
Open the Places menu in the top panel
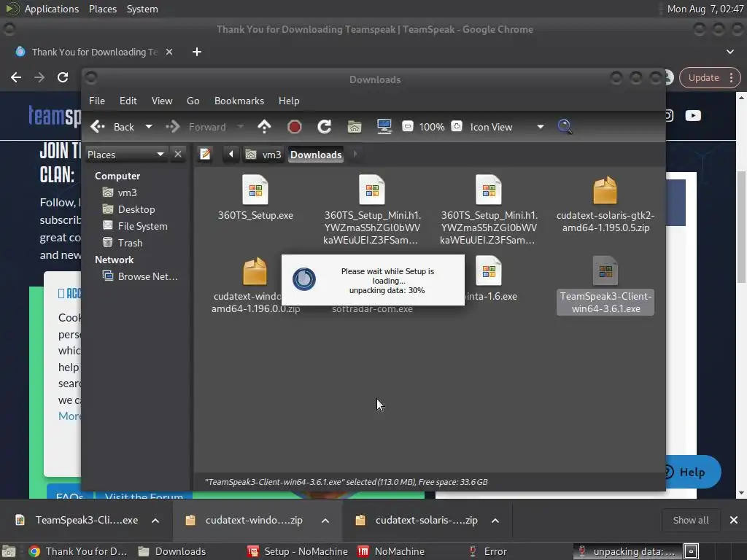[x=102, y=9]
